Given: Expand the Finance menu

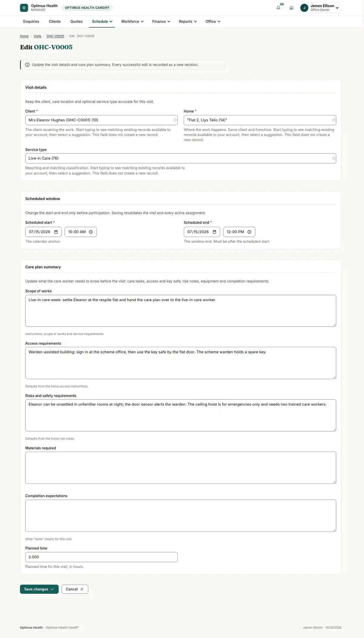Looking at the screenshot, I should coord(161,22).
